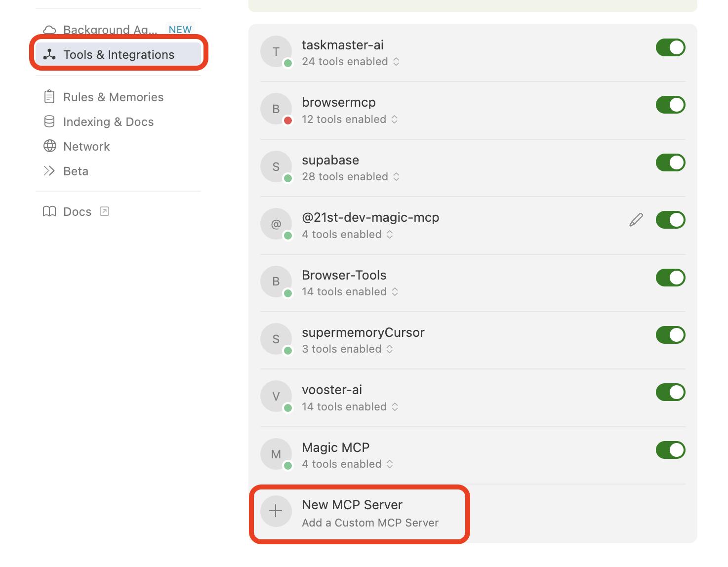The height and width of the screenshot is (567, 728).
Task: Expand taskmaster-ai 24 tools enabled list
Action: (351, 62)
